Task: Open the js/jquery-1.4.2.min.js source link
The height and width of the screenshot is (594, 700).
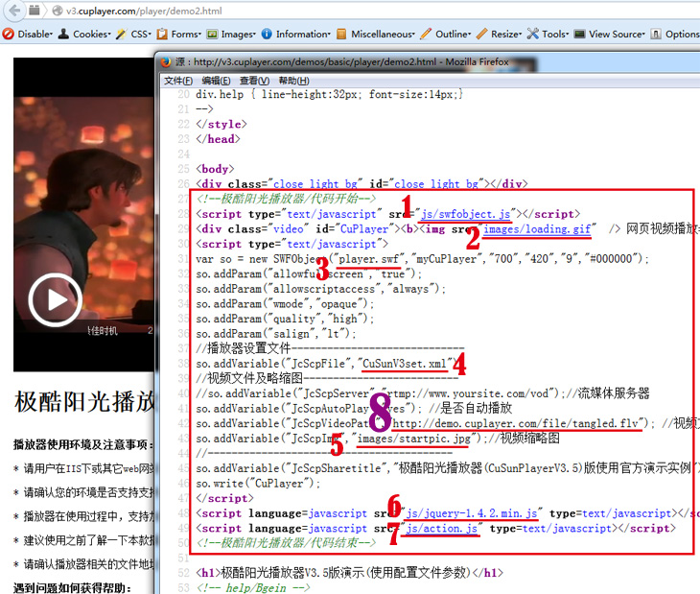Action: pos(472,513)
